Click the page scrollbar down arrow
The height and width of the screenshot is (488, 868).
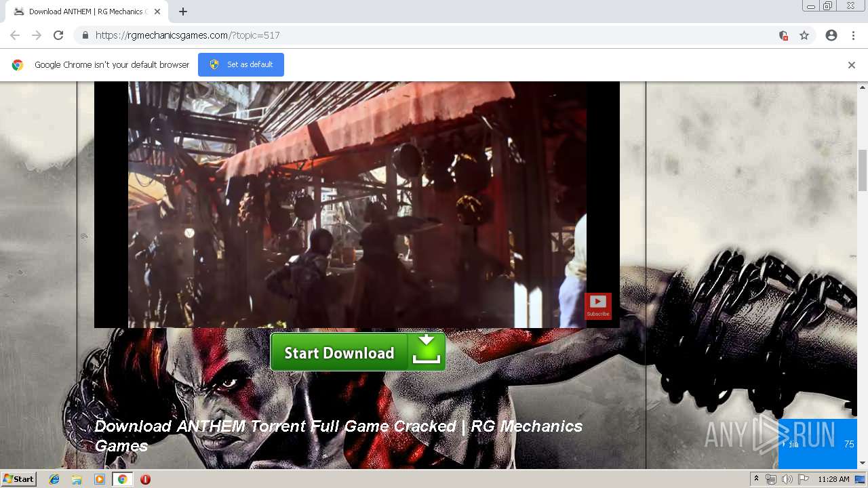pyautogui.click(x=863, y=463)
